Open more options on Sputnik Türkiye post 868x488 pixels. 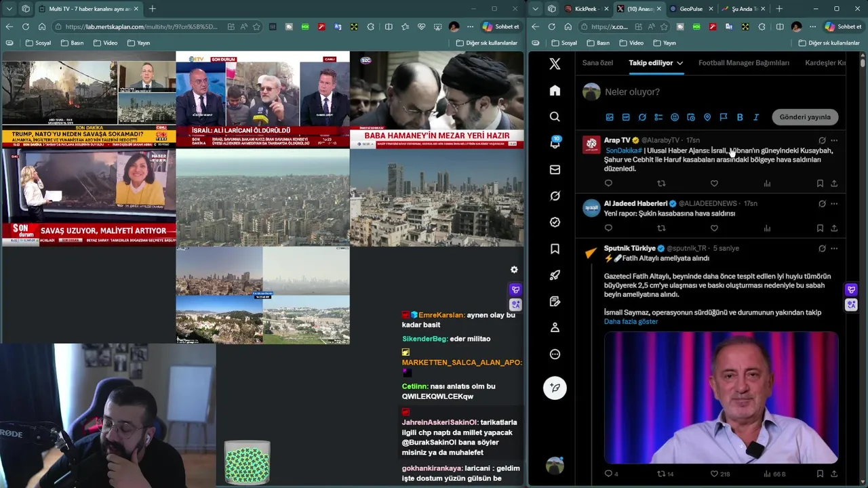pyautogui.click(x=834, y=248)
